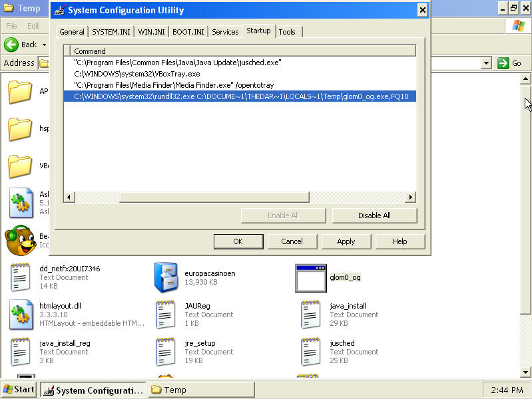Switch to the Services tab
This screenshot has height=399, width=532.
click(225, 32)
